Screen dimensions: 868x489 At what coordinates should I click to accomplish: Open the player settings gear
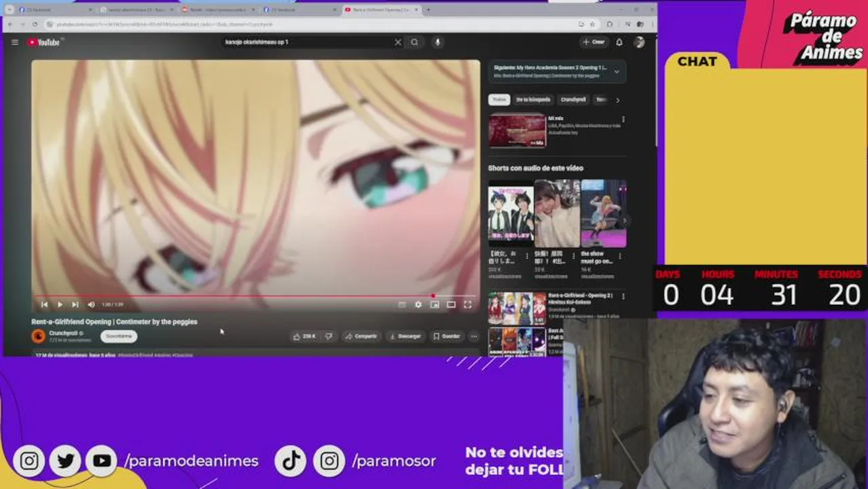(x=418, y=304)
